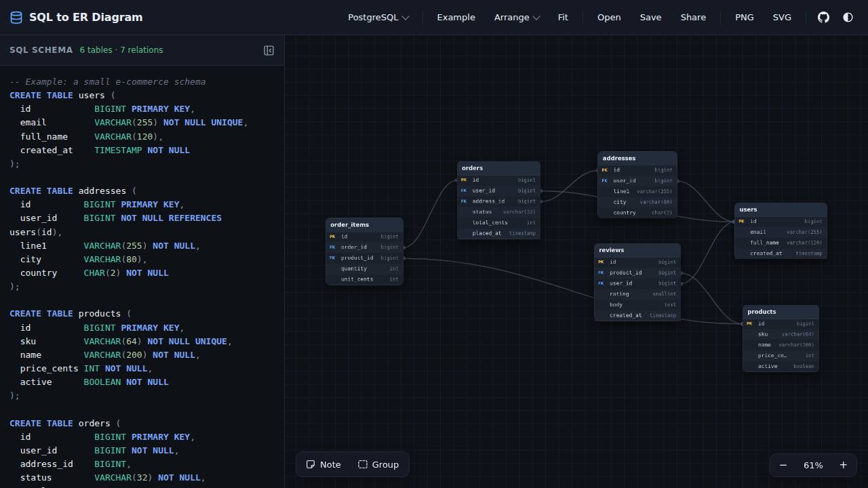
Task: Click Fit to fit diagram
Action: [563, 18]
